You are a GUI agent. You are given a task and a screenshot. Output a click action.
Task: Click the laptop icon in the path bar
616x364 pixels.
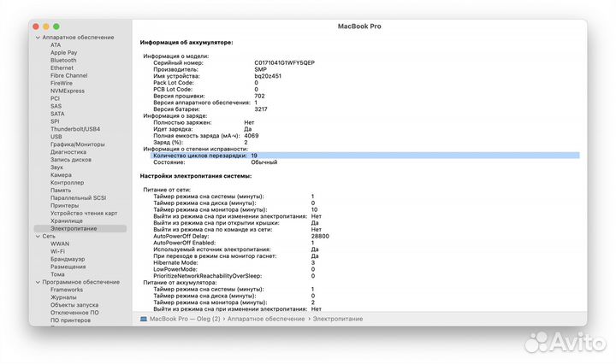(144, 319)
